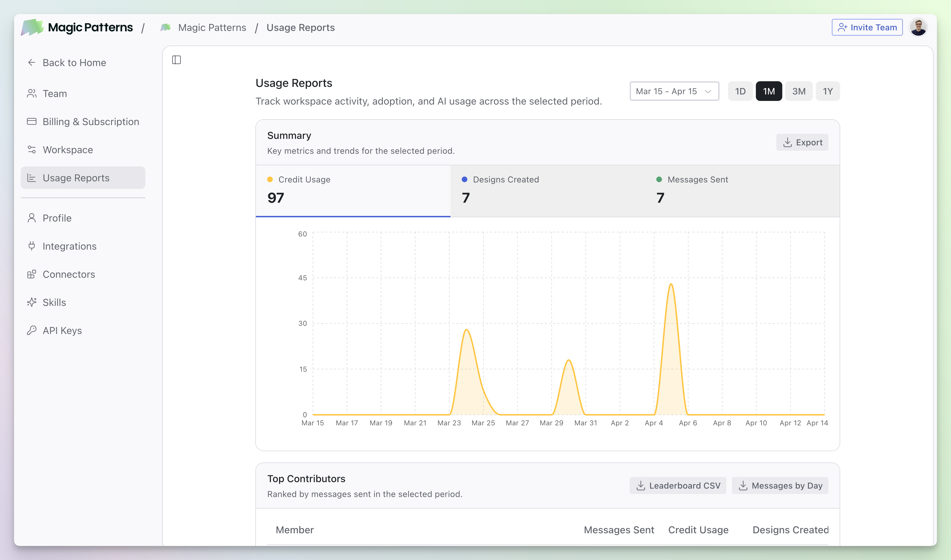Click the Integrations plug icon
This screenshot has height=560, width=951.
coord(32,246)
